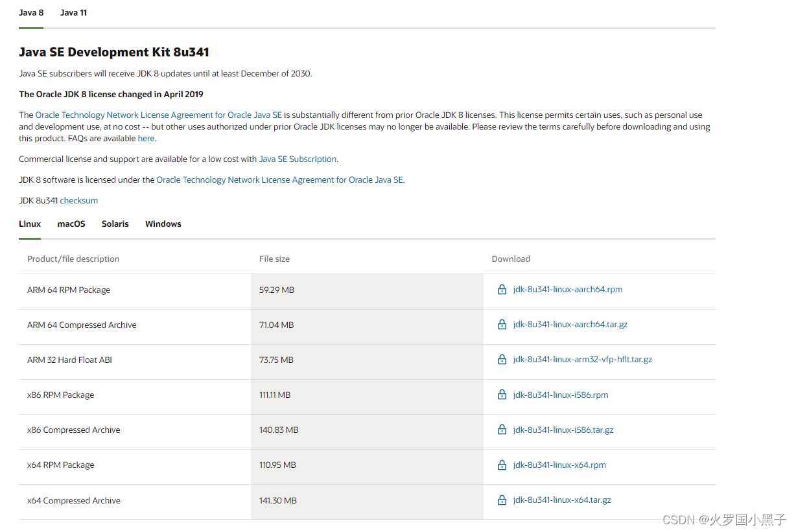Click 'x64 RPM Package' description
The height and width of the screenshot is (532, 796).
coord(60,465)
